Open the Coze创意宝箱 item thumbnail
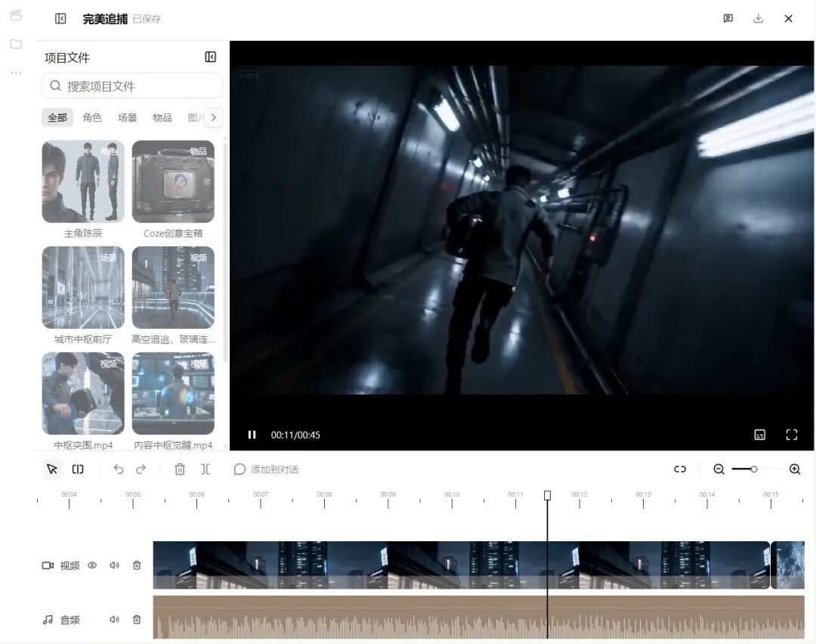 pos(173,181)
